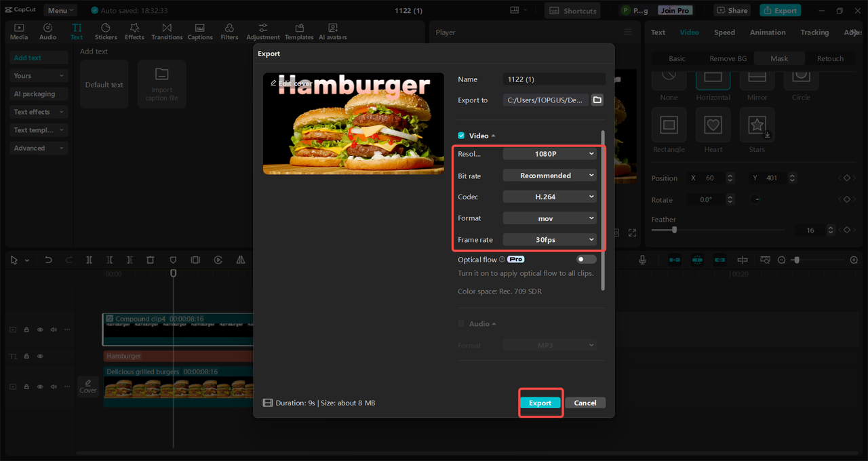Open the Templates panel
This screenshot has height=461, width=868.
(299, 31)
